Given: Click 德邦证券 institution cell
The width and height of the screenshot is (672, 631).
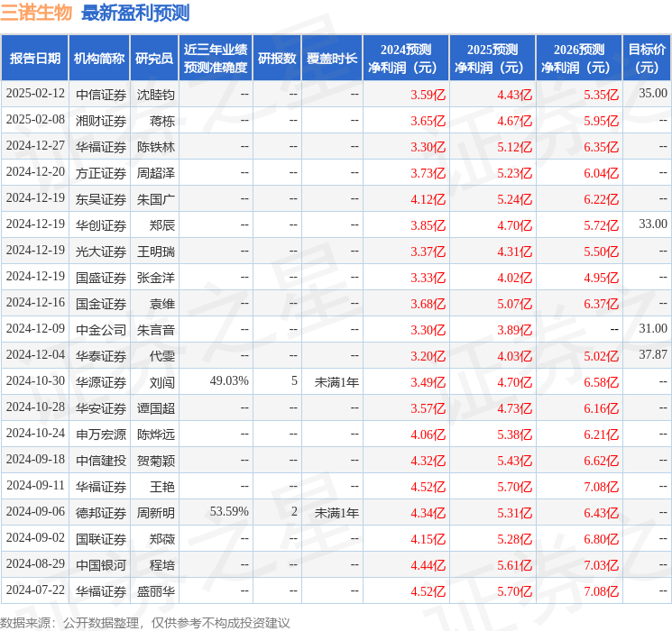Looking at the screenshot, I should tap(101, 512).
